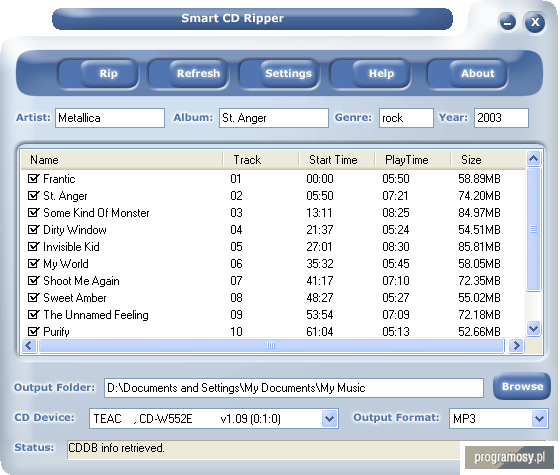560x475 pixels.
Task: Click the CDDB info retrieved status text
Action: [x=116, y=448]
